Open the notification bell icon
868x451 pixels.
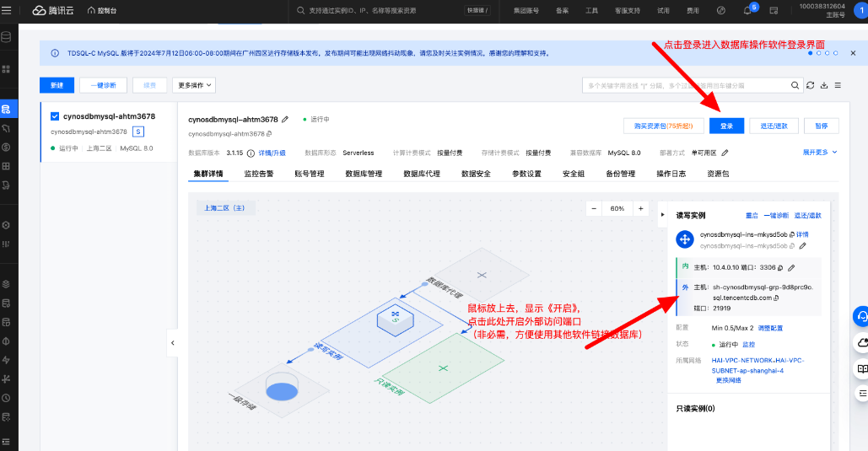click(x=747, y=10)
